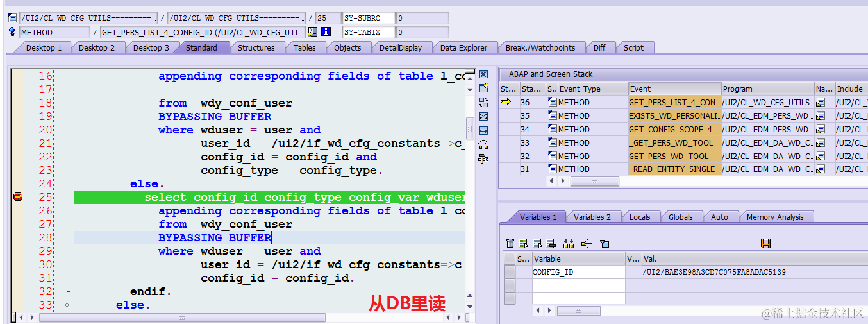Open the Break./Watchpoints tab
The image size is (868, 324).
click(540, 47)
